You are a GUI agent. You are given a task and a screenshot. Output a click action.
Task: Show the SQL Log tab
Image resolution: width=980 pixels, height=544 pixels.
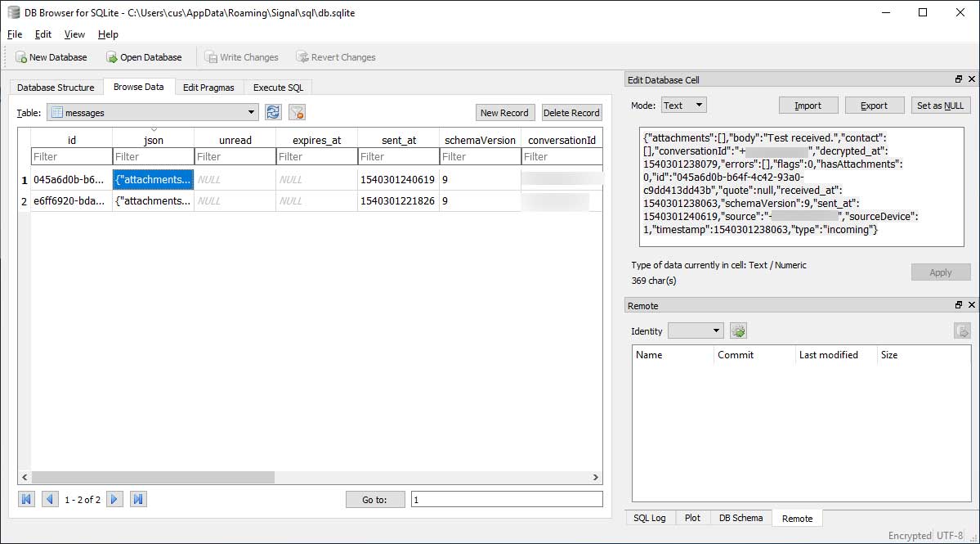click(x=649, y=518)
